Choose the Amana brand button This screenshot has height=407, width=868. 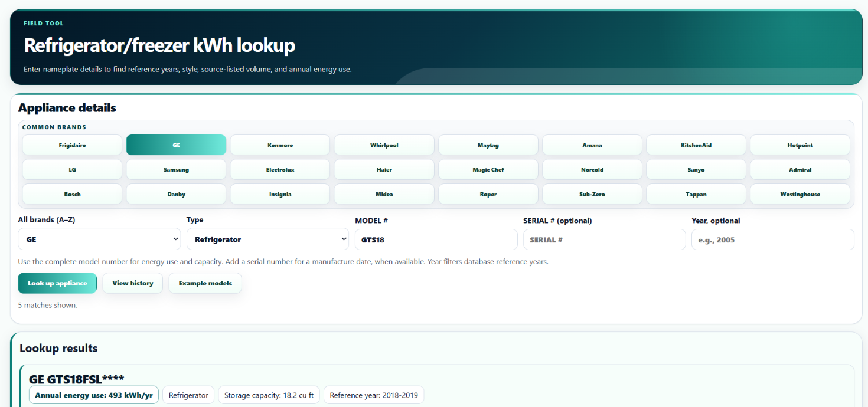(x=592, y=145)
